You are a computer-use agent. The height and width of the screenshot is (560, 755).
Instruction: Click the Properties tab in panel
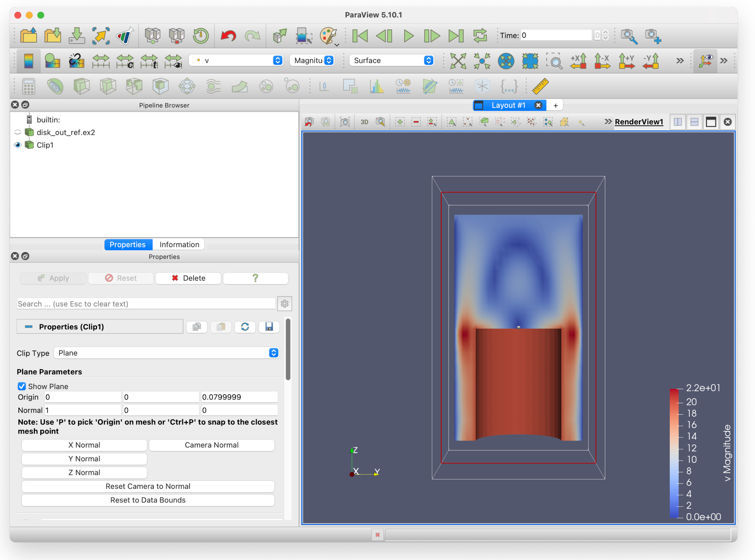(128, 244)
